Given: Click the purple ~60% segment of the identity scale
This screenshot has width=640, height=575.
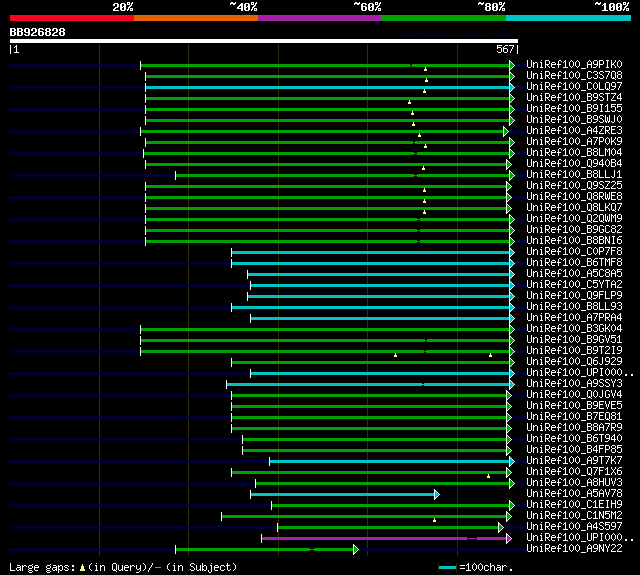Looking at the screenshot, I should coord(320,18).
